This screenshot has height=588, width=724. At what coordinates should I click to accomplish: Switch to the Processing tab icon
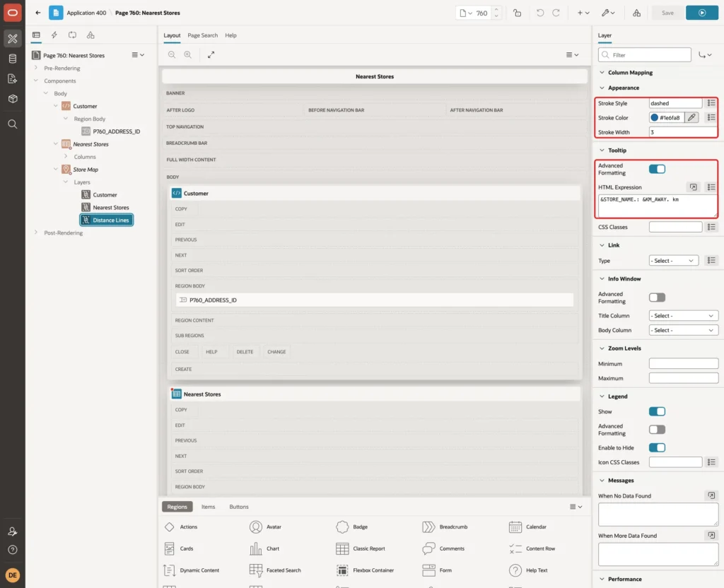click(73, 35)
